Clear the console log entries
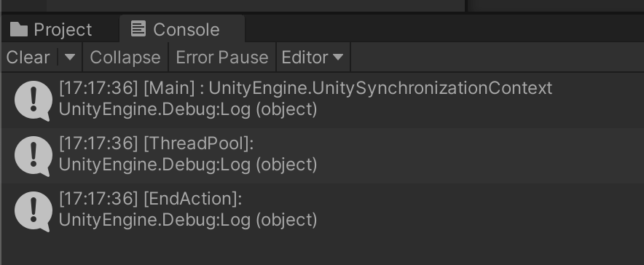This screenshot has height=265, width=644. (x=28, y=58)
